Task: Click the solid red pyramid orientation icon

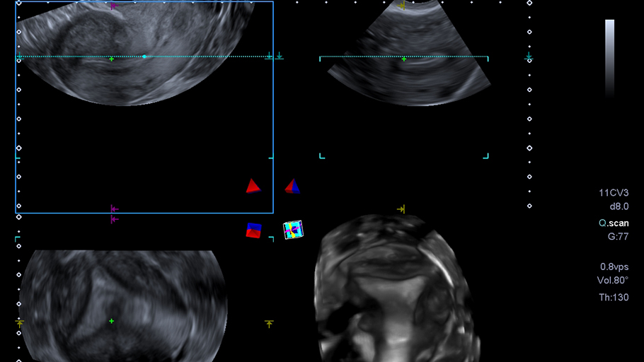Action: pos(253,186)
